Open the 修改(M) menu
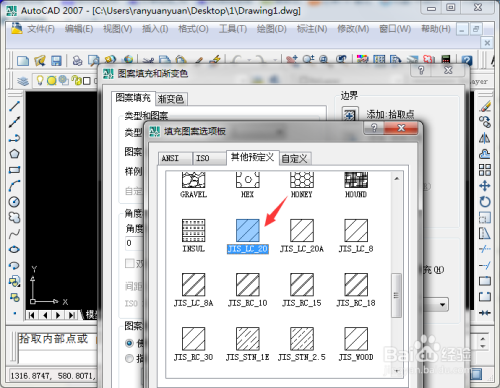 [353, 29]
